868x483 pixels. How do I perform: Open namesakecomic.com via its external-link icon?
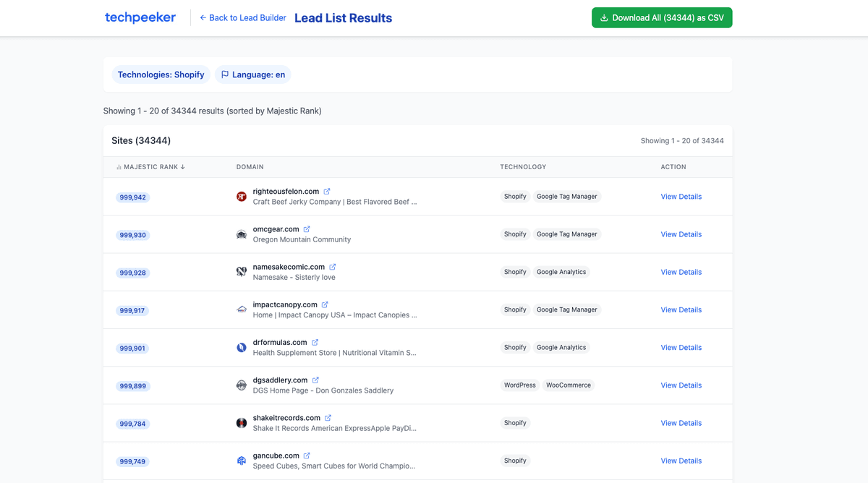coord(332,266)
